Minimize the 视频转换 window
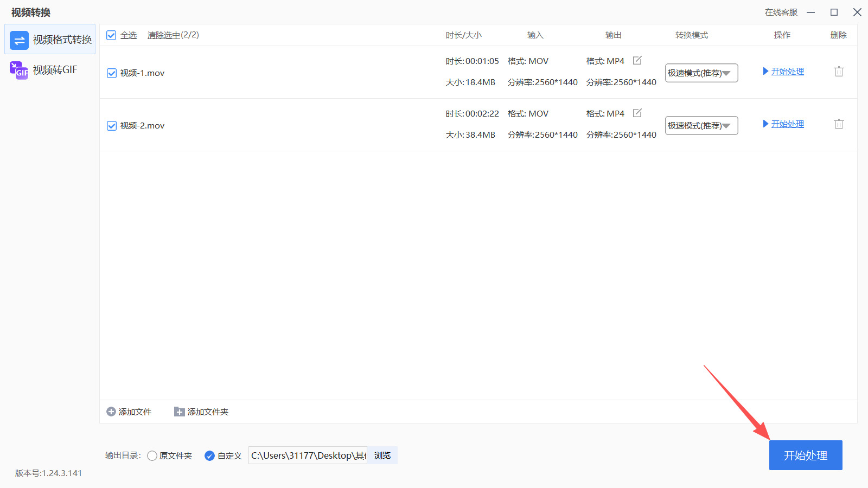Screen dimensions: 868x488 [x=811, y=12]
